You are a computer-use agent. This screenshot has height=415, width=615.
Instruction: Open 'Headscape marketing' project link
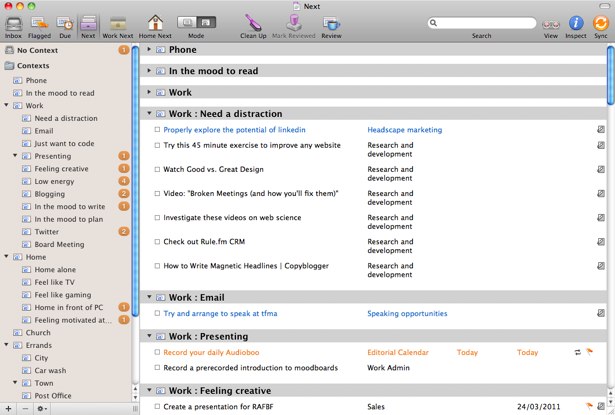404,129
